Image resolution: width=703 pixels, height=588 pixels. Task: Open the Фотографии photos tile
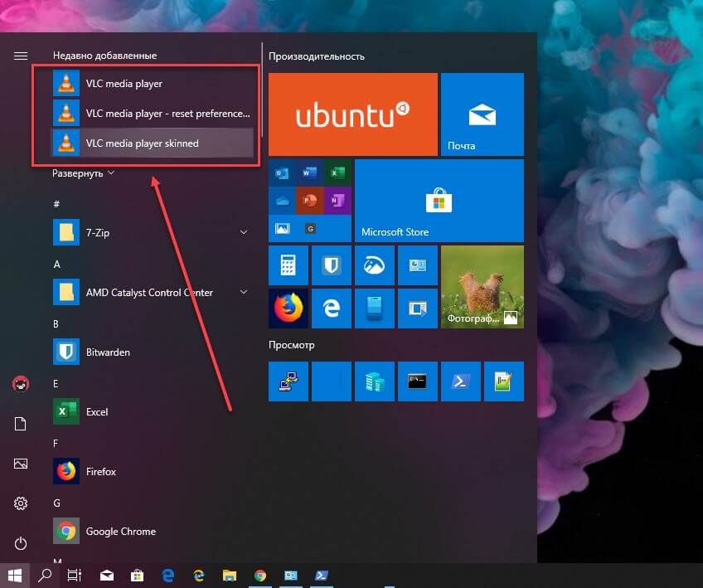tap(482, 287)
